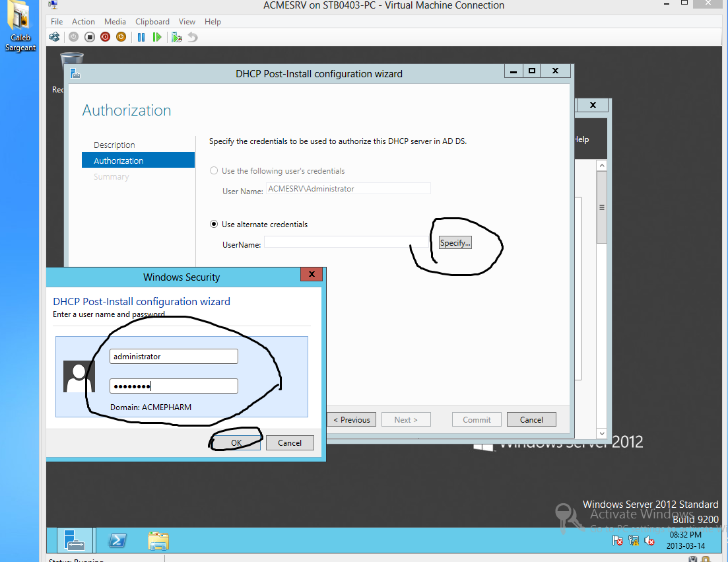Open the Help menu
728x562 pixels.
pos(213,21)
